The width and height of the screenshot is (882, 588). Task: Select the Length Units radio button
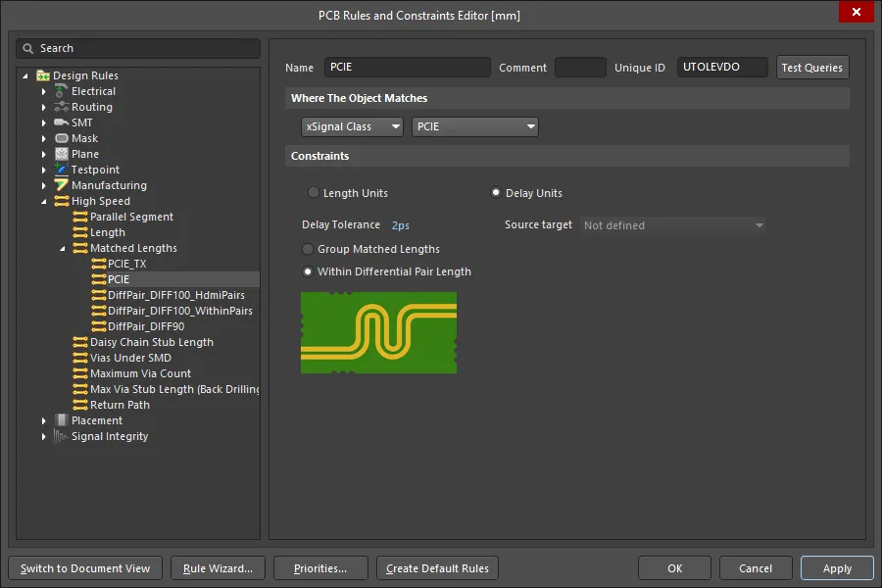click(314, 193)
